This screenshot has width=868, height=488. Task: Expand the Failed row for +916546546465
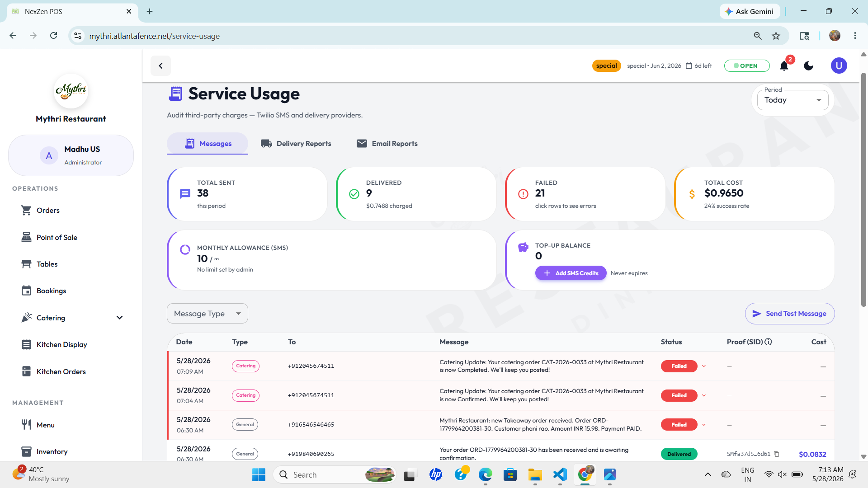coord(704,425)
